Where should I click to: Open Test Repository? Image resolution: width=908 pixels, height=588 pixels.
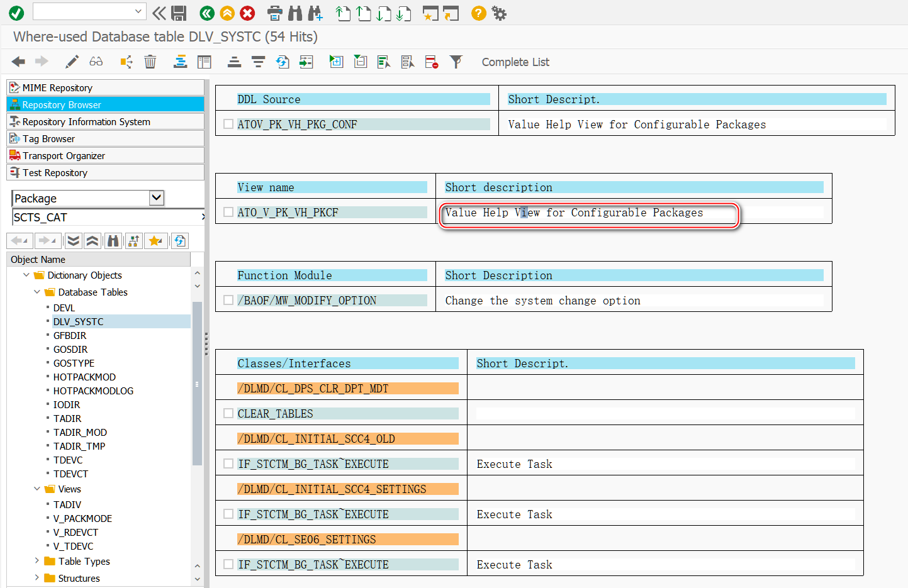105,172
